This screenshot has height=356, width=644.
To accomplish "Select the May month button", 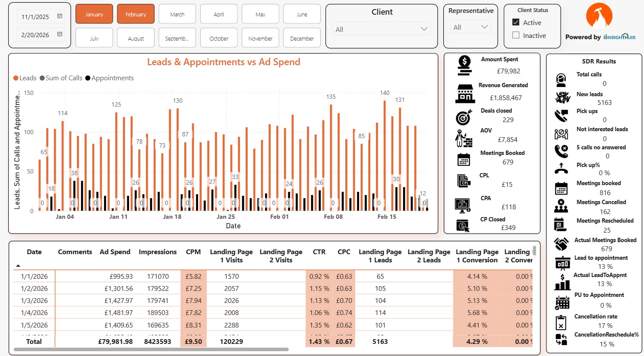I will pos(260,14).
